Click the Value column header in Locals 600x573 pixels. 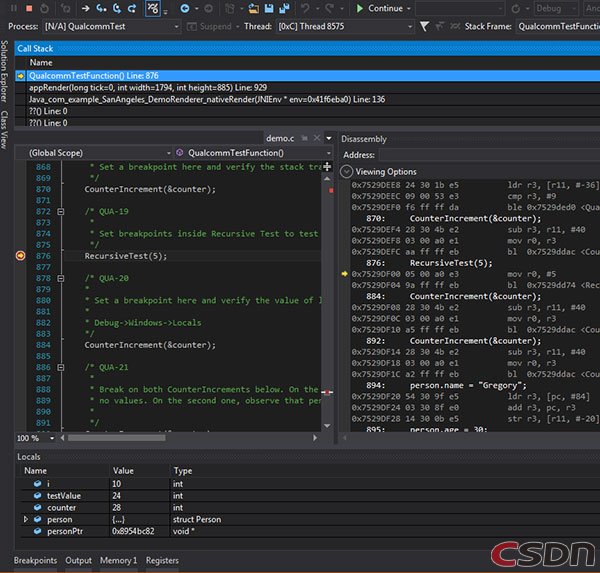coord(123,471)
